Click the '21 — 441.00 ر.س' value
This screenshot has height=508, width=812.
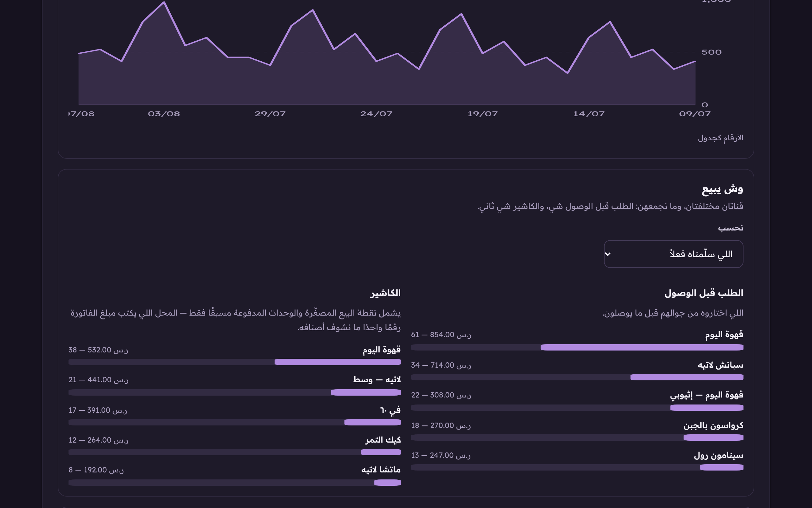tap(98, 380)
